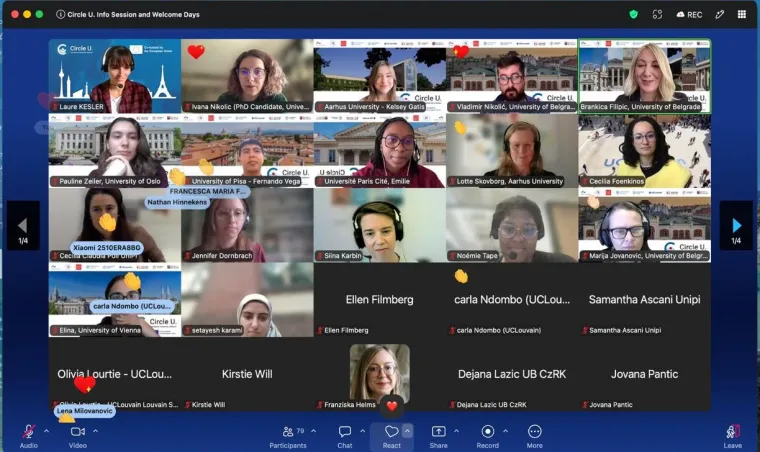Click the 1/4 page indicator under right arrow

pos(736,241)
